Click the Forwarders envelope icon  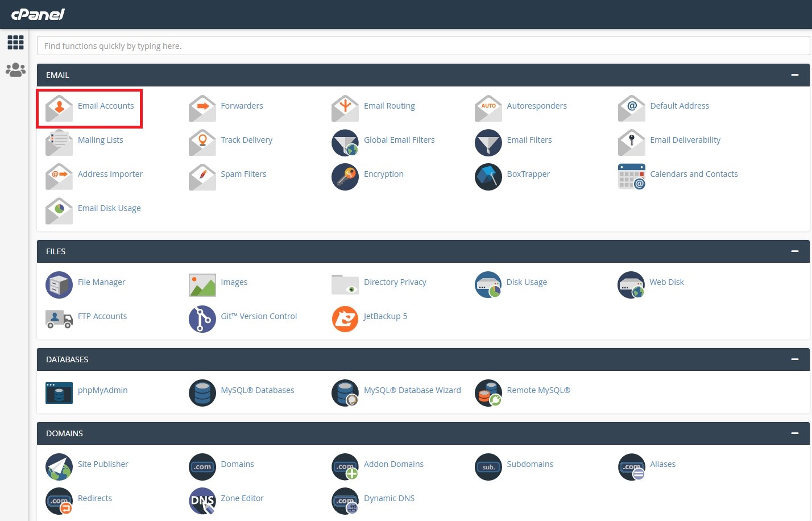[202, 108]
